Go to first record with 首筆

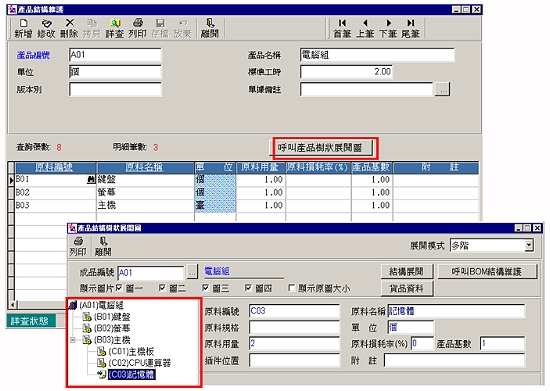[x=342, y=28]
